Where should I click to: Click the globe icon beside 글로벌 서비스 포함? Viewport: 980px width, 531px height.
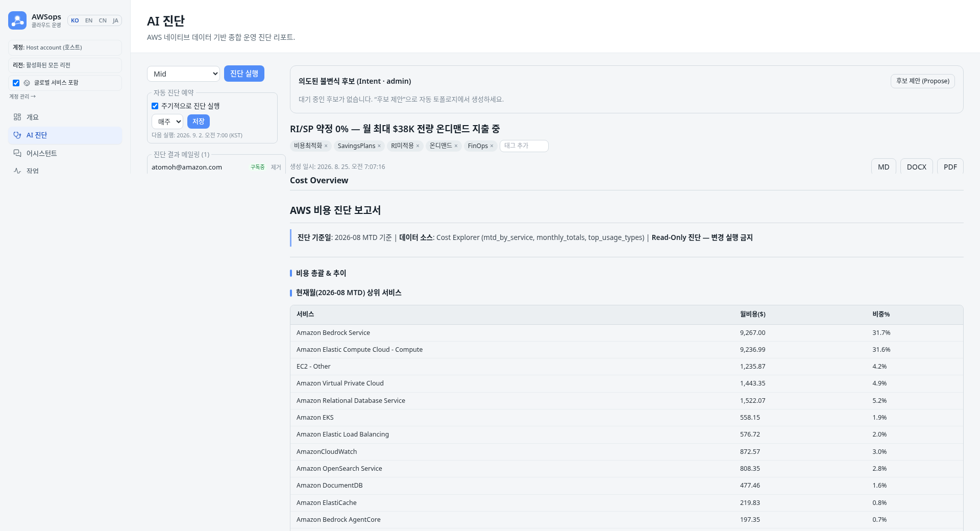point(27,83)
